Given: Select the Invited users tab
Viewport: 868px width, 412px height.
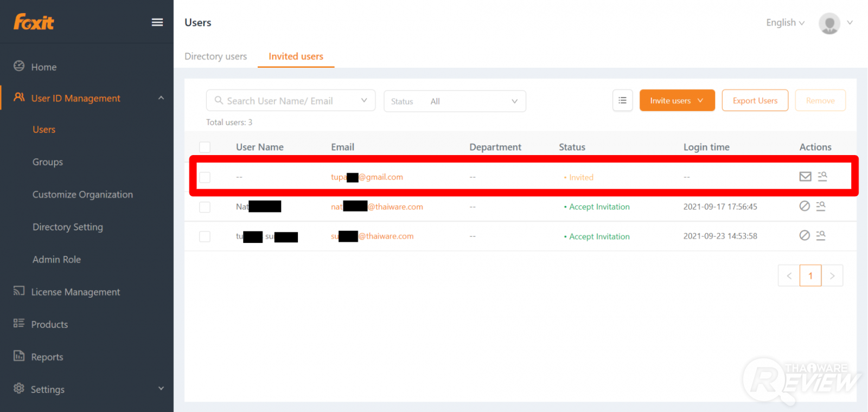Looking at the screenshot, I should coord(296,56).
